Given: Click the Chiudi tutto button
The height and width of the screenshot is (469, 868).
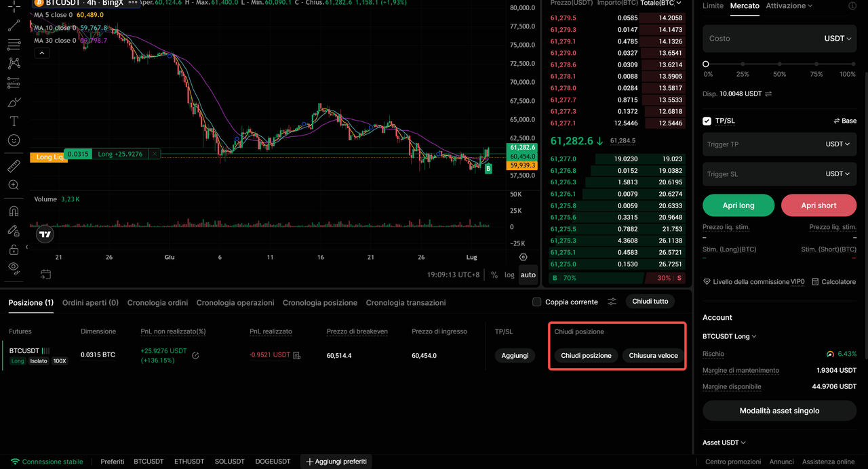Looking at the screenshot, I should 650,302.
